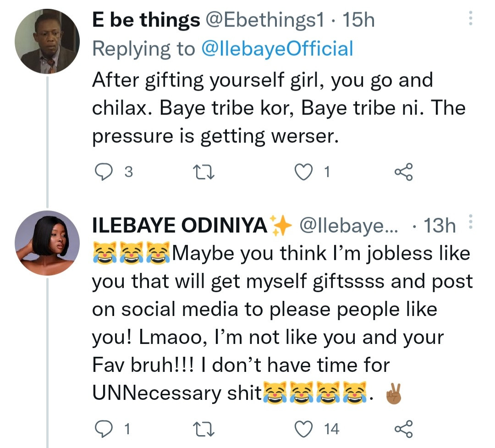Share E be things' tweet

tap(403, 172)
